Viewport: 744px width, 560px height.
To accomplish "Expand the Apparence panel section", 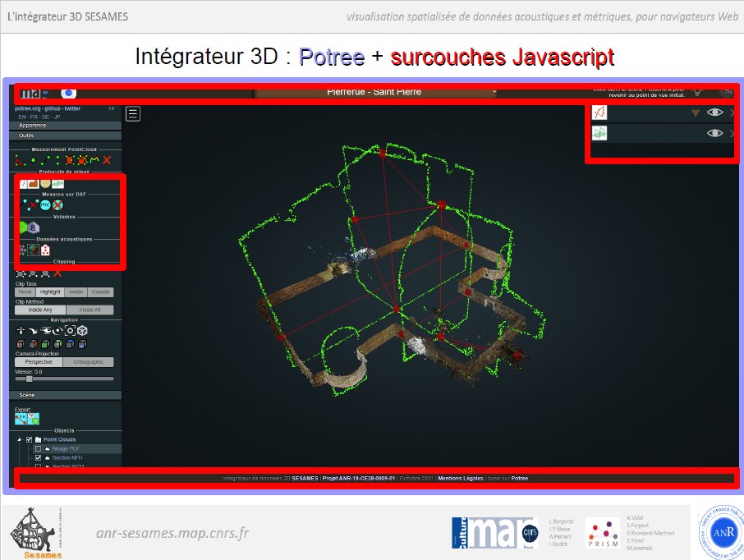I will (66, 126).
